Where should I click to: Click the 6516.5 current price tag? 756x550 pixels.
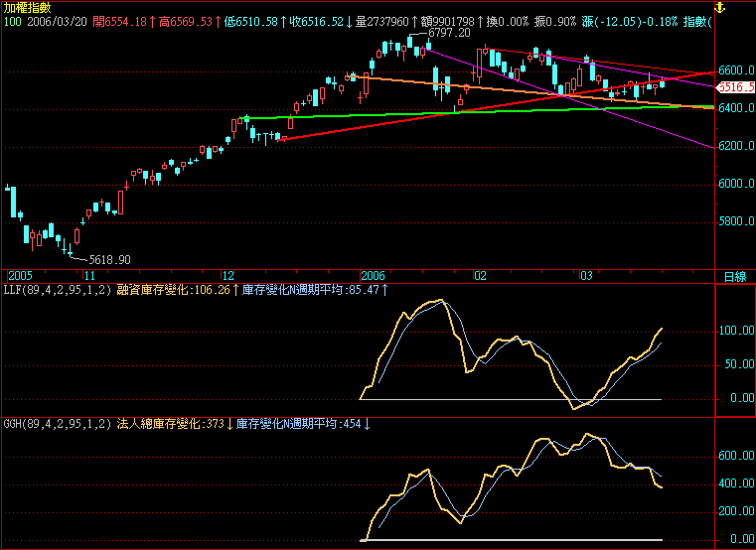[x=737, y=87]
